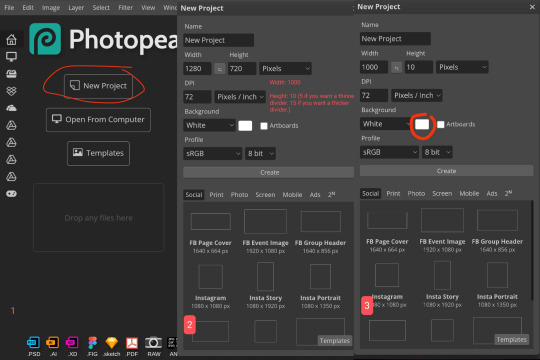Click the Height field showing 720
The height and width of the screenshot is (360, 540).
click(x=242, y=69)
